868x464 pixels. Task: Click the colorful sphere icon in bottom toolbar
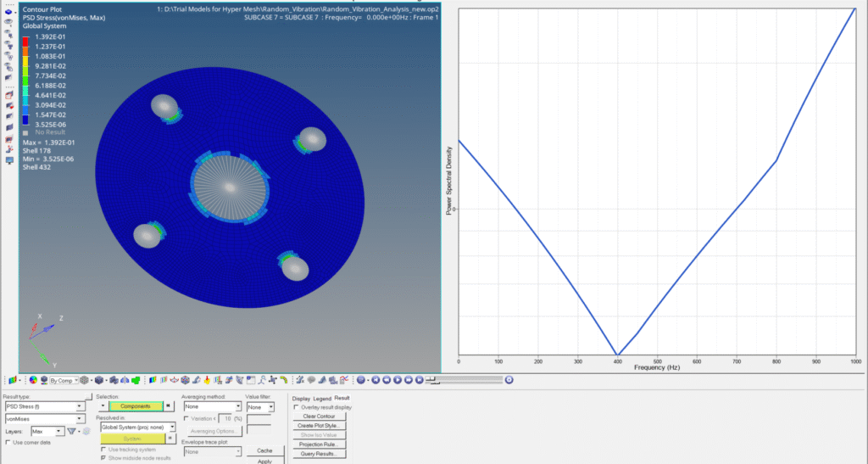(32, 380)
